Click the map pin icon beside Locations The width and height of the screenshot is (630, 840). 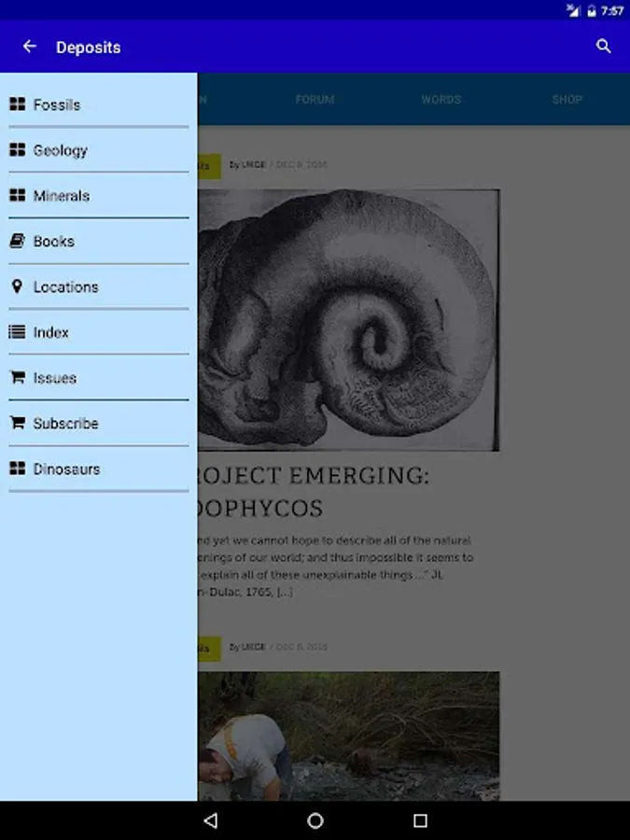(x=17, y=287)
